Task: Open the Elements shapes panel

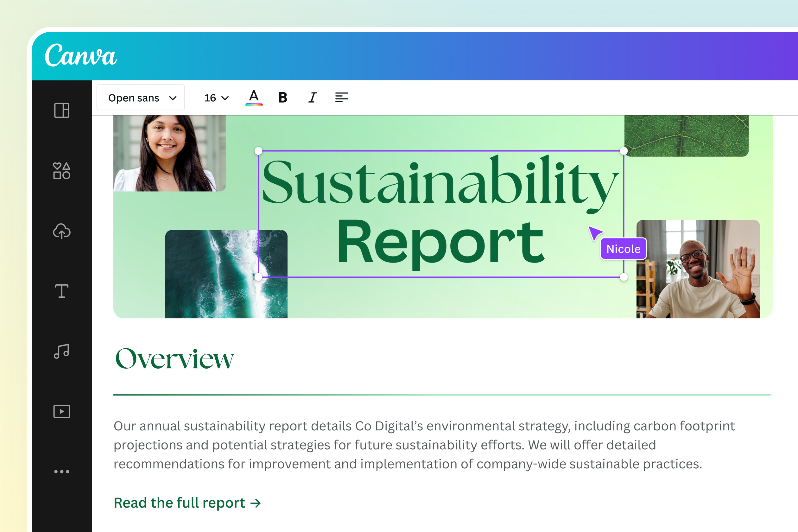Action: click(x=62, y=170)
